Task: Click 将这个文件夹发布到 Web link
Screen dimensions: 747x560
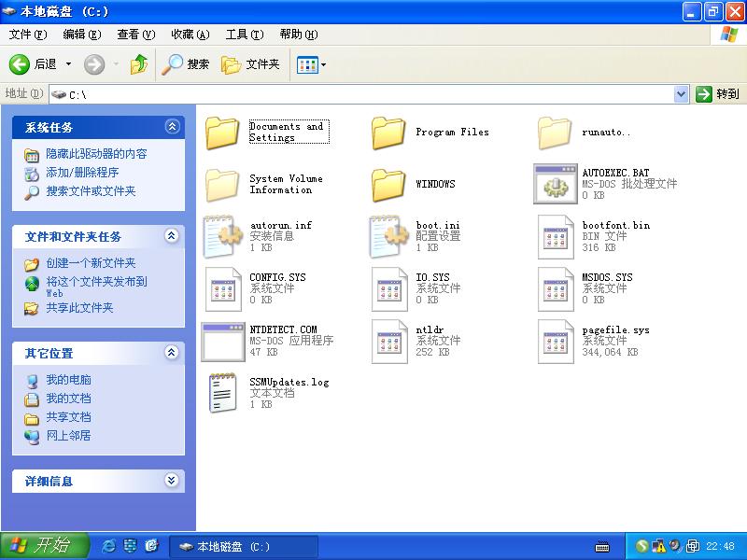Action: tap(97, 287)
